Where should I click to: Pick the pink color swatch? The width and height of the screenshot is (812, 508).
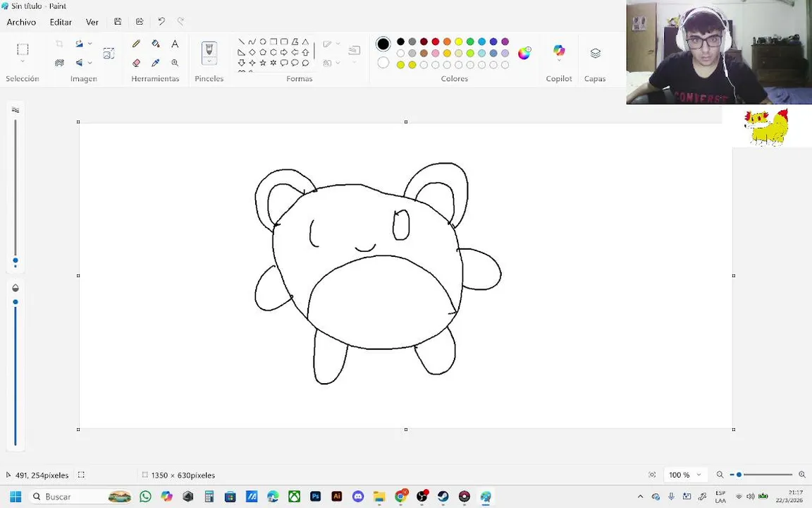coord(436,53)
